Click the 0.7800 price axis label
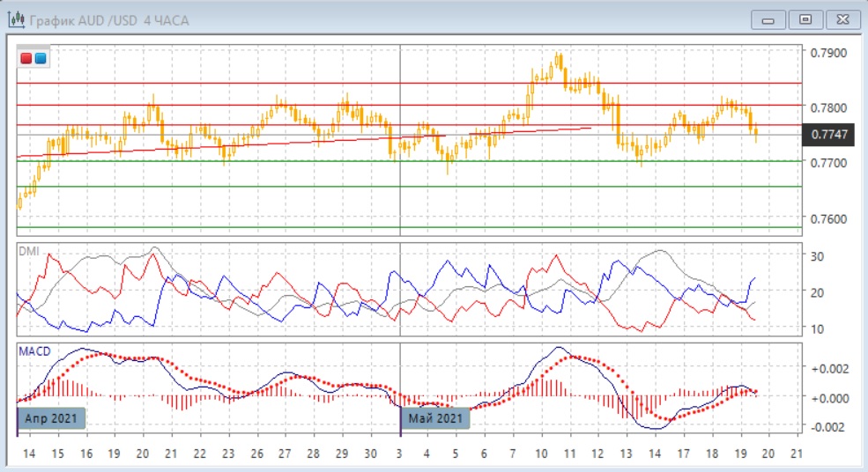Screen dimensions: 868x472 [828, 107]
